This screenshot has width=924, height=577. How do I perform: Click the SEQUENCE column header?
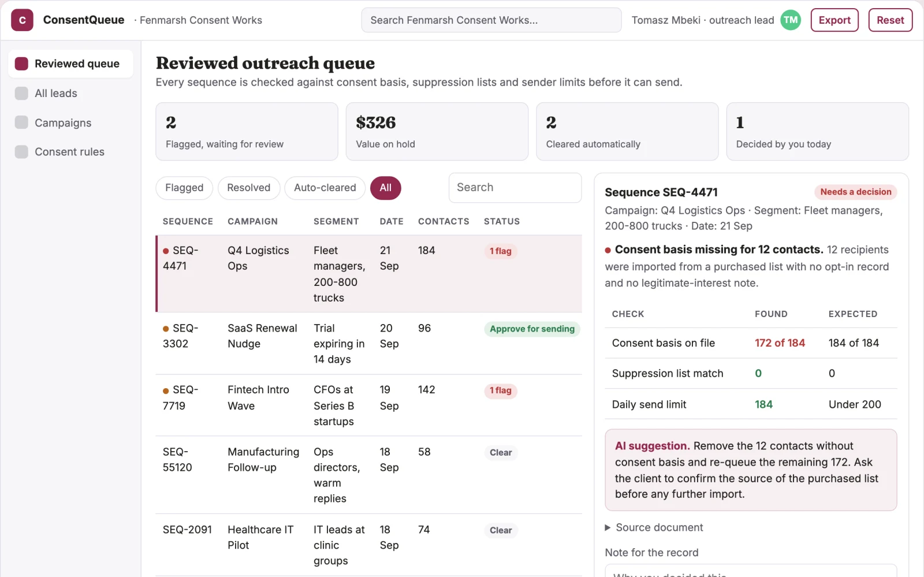pos(188,222)
